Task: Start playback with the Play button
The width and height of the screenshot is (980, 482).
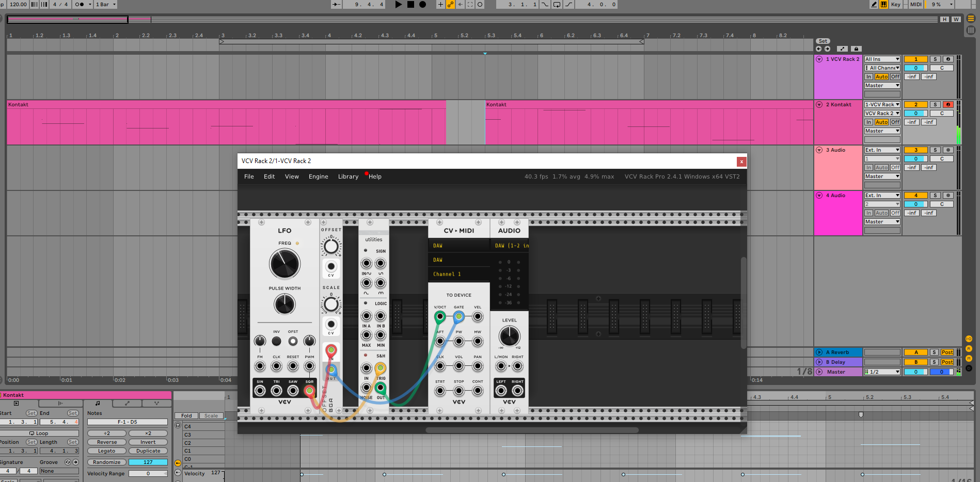Action: click(x=398, y=4)
